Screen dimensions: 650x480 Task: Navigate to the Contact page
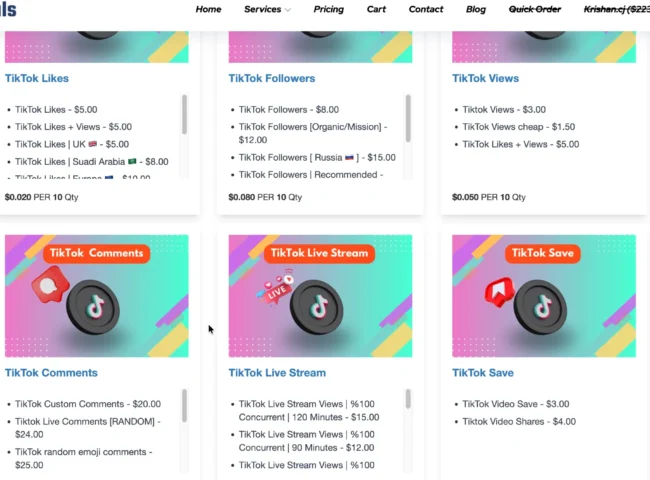coord(426,9)
